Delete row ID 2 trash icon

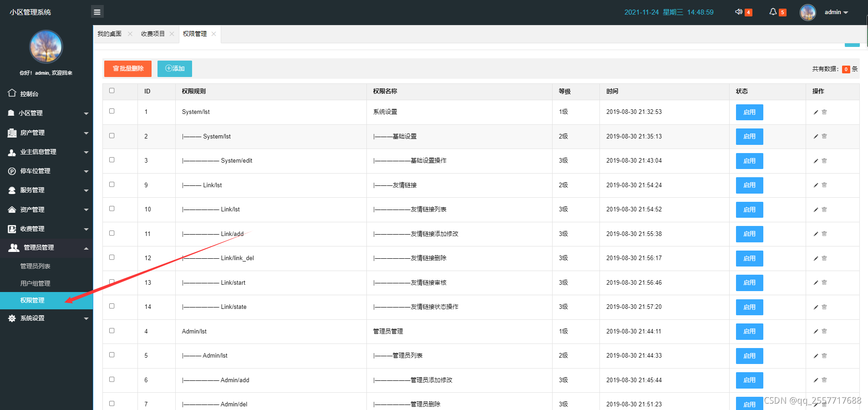point(824,136)
